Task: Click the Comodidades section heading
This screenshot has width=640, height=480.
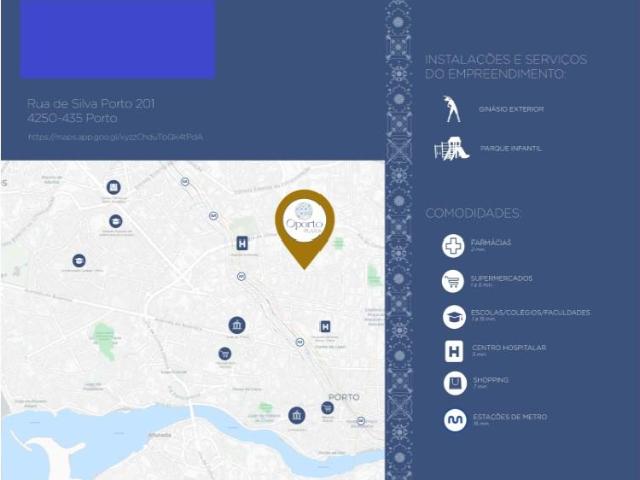Action: tap(473, 213)
